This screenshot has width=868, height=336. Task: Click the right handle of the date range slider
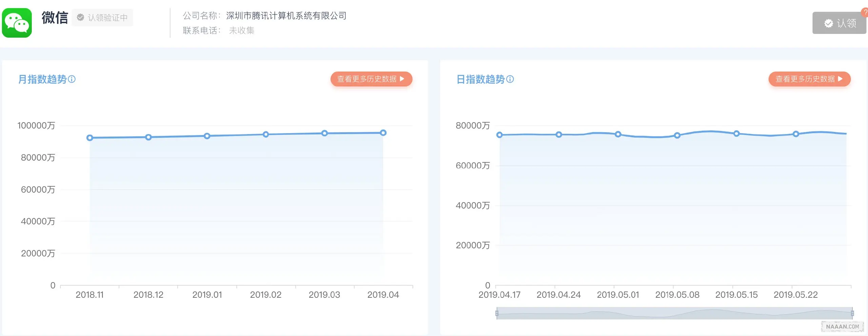coord(852,313)
